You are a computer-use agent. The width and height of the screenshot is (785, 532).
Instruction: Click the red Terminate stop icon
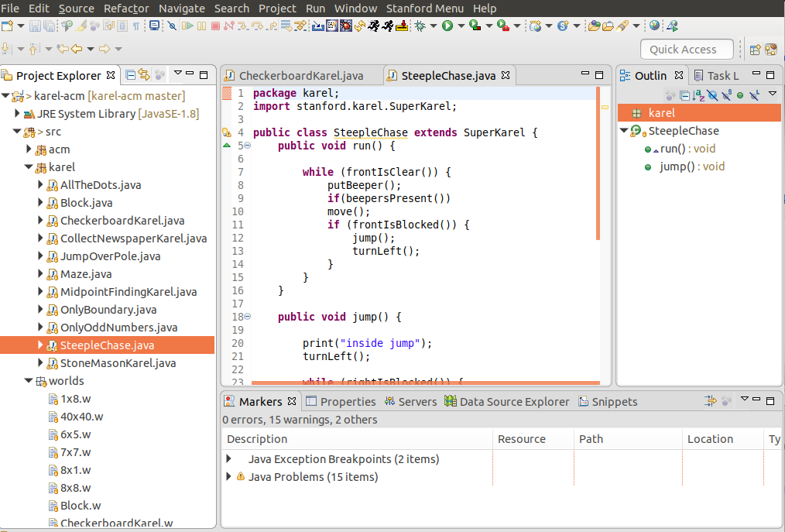coord(214,26)
